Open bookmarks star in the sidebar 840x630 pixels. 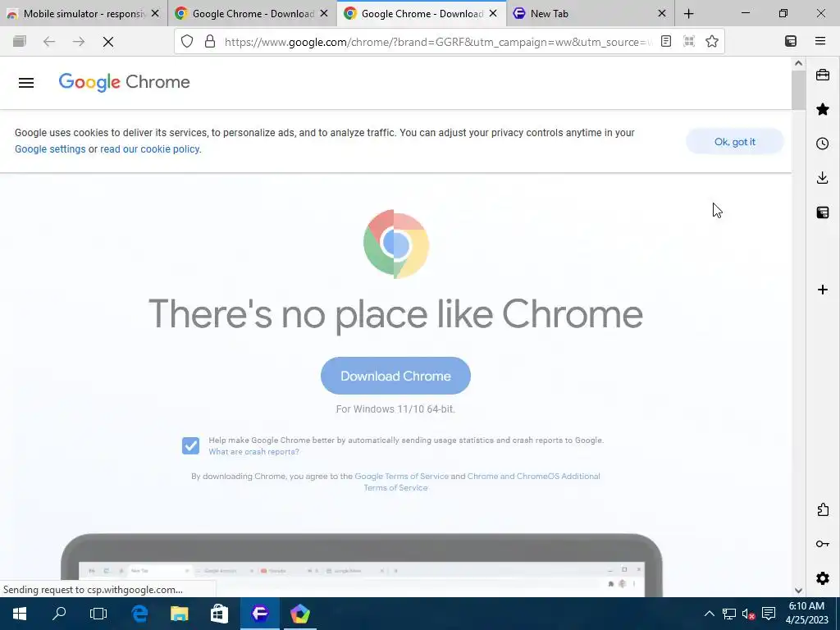pyautogui.click(x=823, y=109)
